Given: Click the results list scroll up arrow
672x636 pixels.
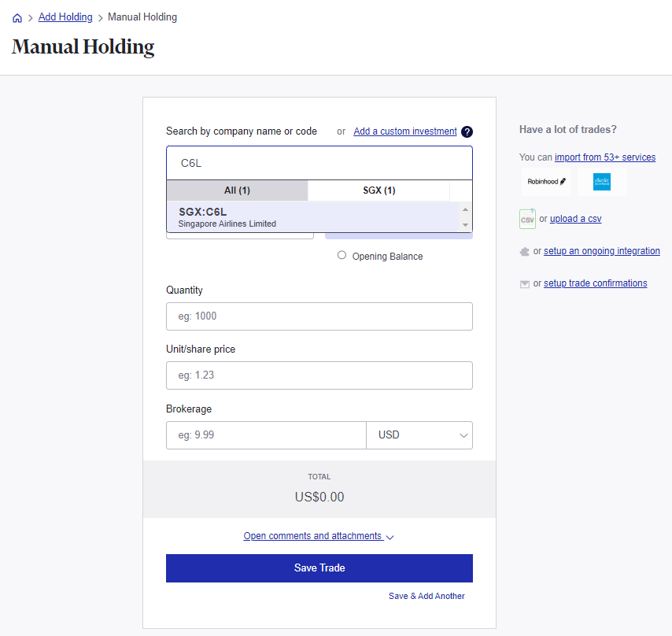Looking at the screenshot, I should tap(465, 209).
